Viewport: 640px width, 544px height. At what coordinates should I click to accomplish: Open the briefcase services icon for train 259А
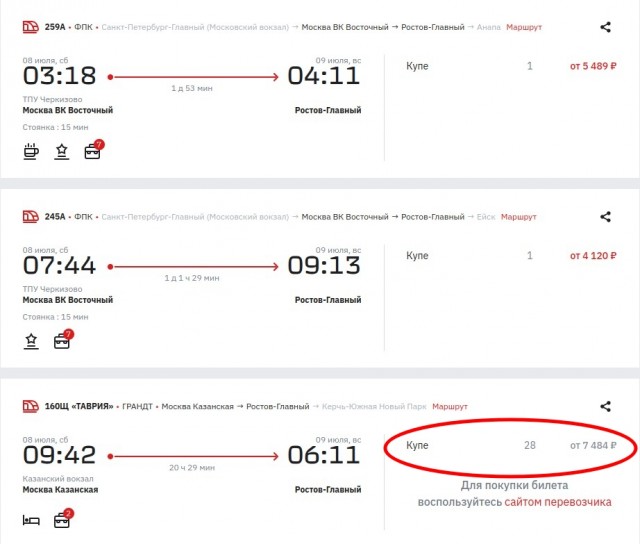(x=92, y=152)
